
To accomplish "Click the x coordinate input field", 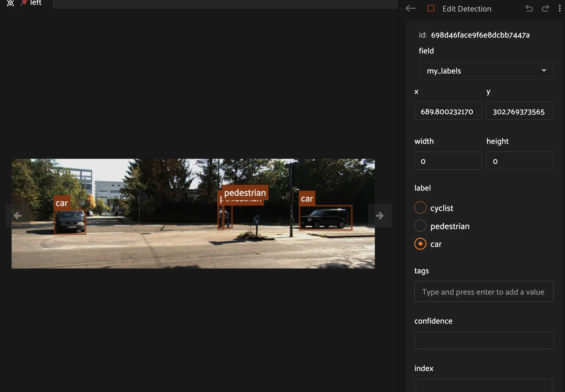I will pyautogui.click(x=448, y=111).
